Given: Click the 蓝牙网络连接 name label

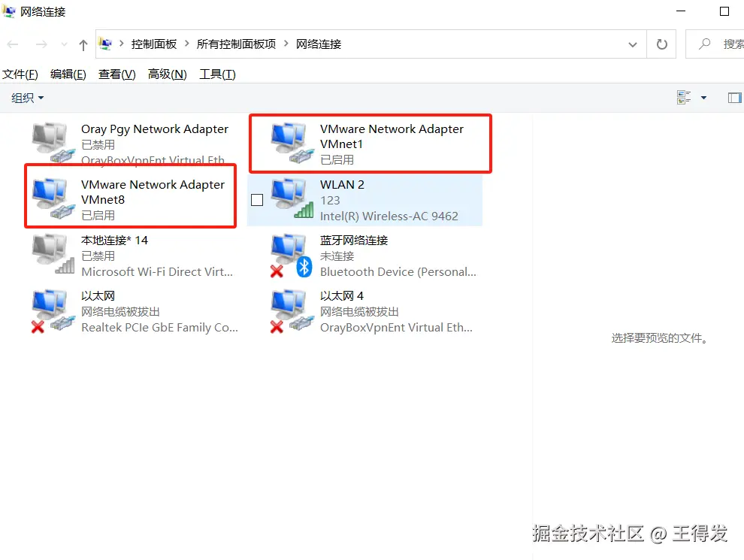Looking at the screenshot, I should 354,241.
